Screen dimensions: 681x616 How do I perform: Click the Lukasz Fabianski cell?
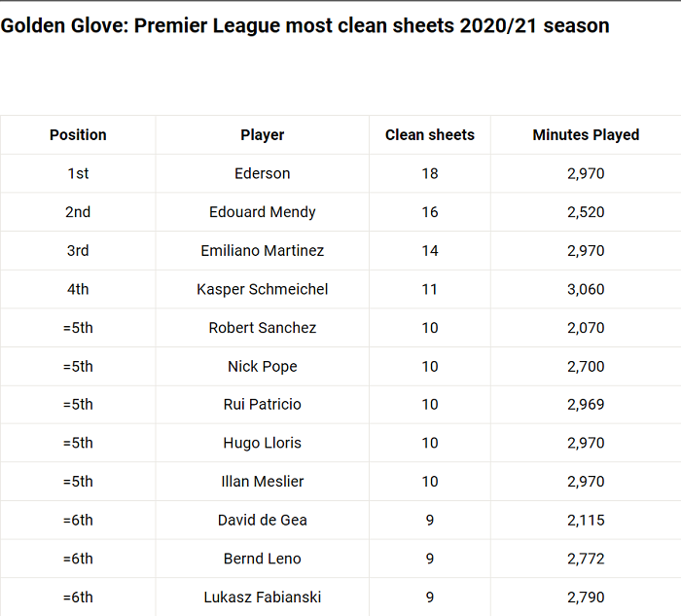263,597
